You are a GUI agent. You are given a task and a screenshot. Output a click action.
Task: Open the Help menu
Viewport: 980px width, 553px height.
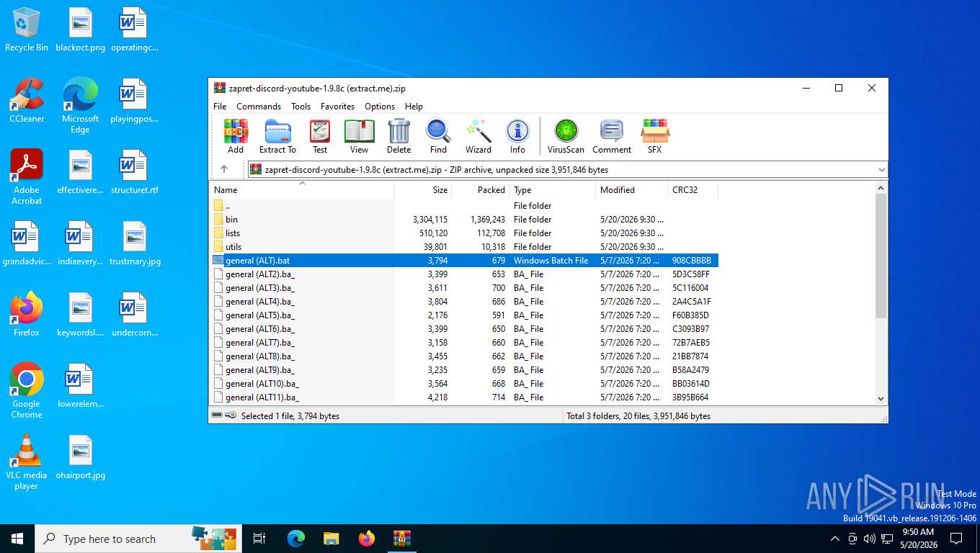point(414,106)
